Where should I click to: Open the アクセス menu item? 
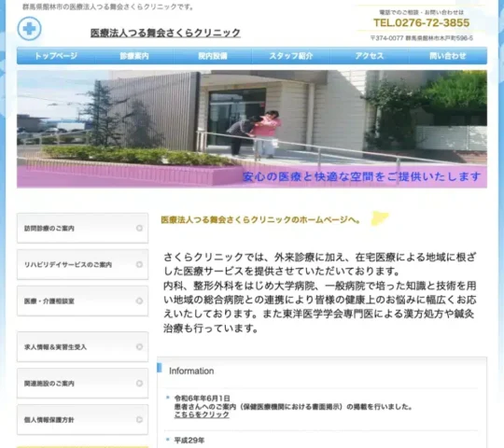coord(370,56)
